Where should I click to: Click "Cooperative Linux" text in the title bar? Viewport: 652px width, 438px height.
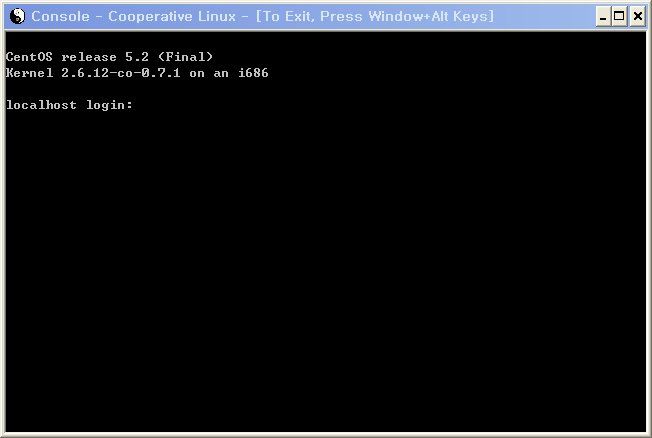click(172, 16)
